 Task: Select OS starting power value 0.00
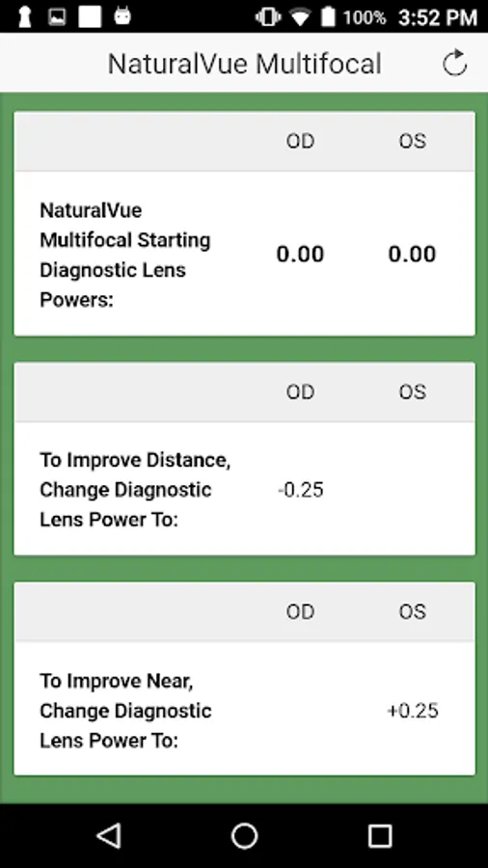tap(412, 254)
